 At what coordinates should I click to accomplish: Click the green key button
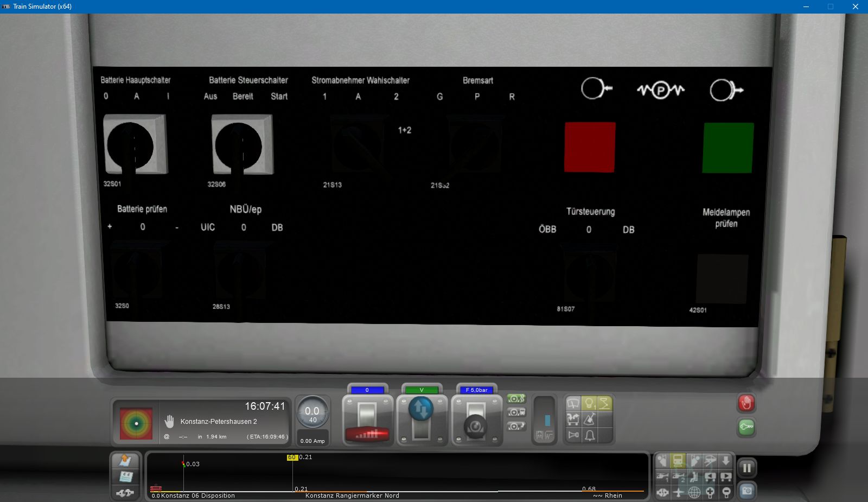click(746, 427)
